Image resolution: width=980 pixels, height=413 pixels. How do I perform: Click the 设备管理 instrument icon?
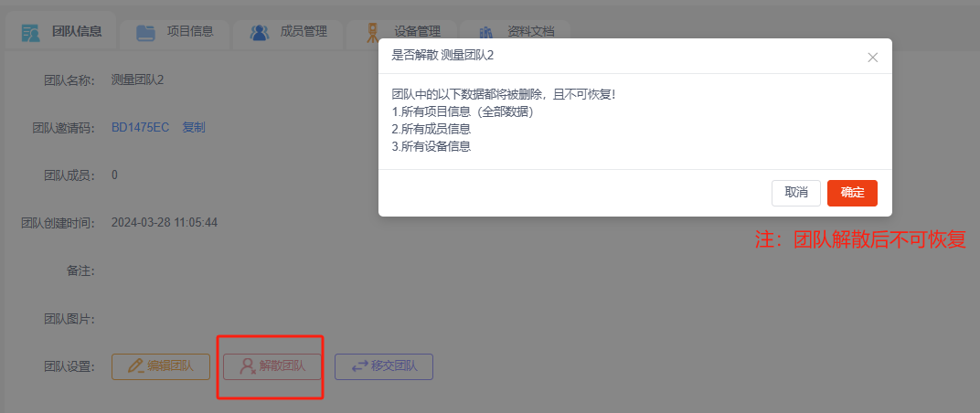coord(372,33)
